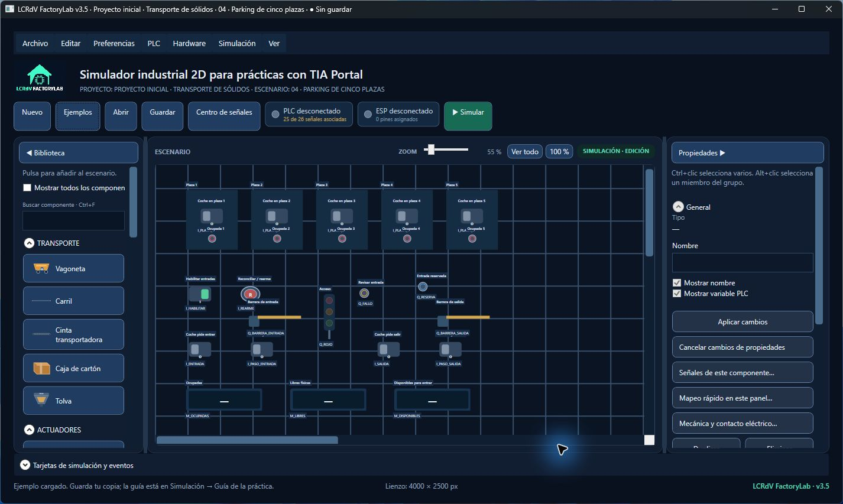Select the Ocupada 3 indicator lamp
The height and width of the screenshot is (504, 843).
(x=342, y=239)
